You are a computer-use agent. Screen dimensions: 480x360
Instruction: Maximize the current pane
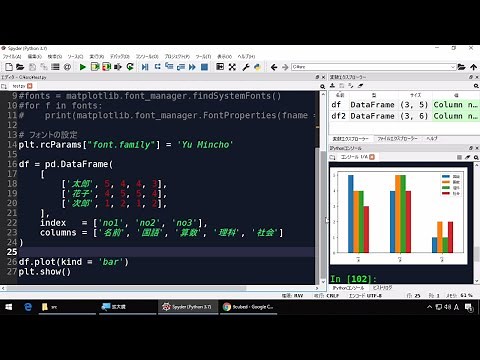(220, 67)
